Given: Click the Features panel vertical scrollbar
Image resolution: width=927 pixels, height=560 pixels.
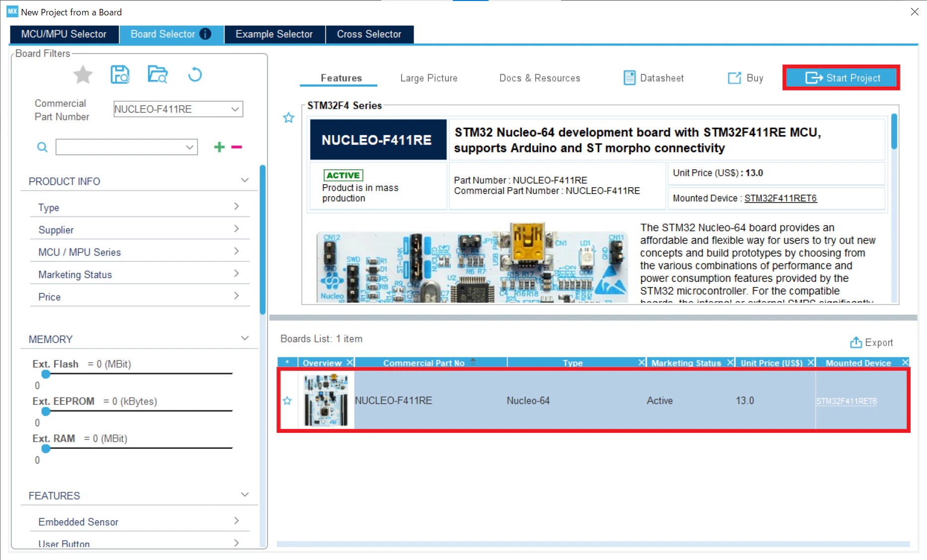Looking at the screenshot, I should tap(894, 132).
